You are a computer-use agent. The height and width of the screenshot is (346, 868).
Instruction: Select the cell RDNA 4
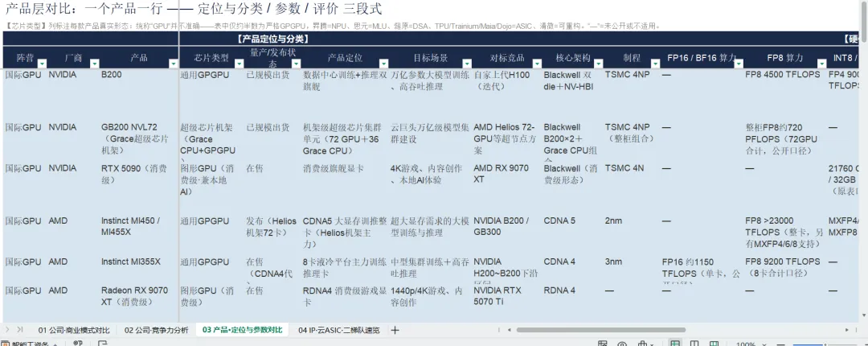(x=559, y=290)
